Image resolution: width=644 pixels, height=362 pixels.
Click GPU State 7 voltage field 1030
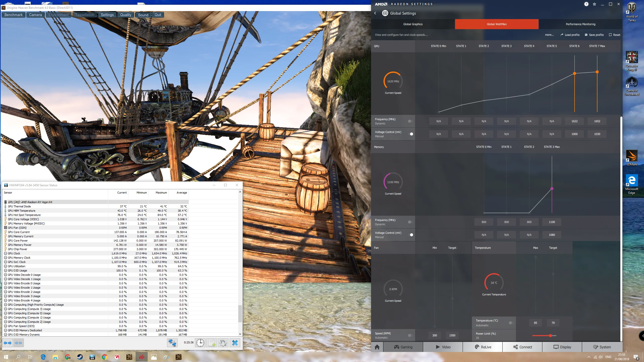point(597,134)
